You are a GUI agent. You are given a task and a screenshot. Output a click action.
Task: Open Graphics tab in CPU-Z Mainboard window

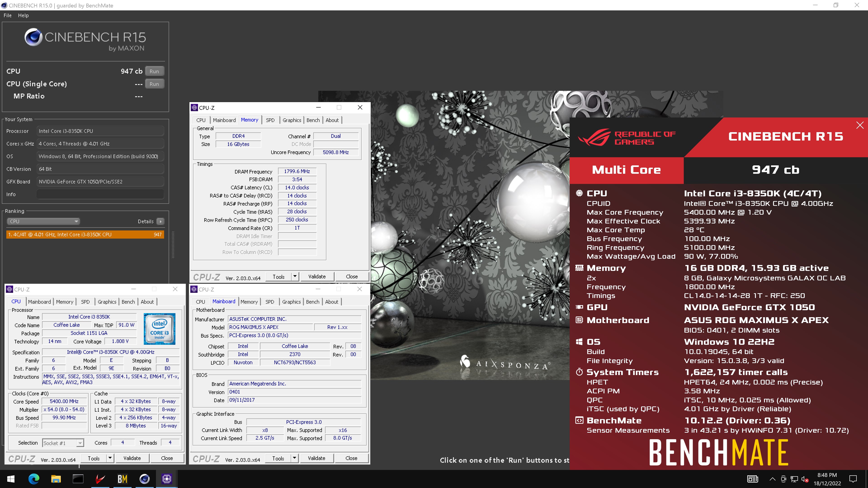coord(291,302)
